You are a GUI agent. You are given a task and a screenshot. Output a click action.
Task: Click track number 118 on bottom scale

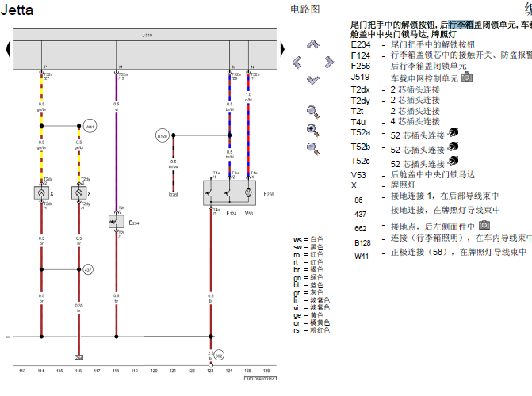pos(116,371)
